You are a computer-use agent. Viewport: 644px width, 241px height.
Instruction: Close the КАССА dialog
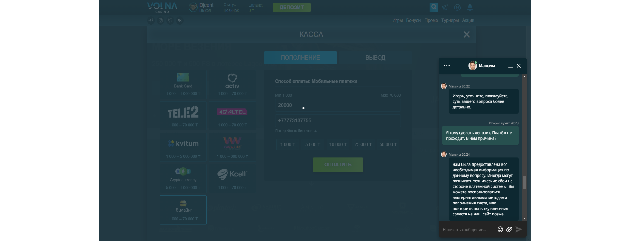click(x=466, y=34)
